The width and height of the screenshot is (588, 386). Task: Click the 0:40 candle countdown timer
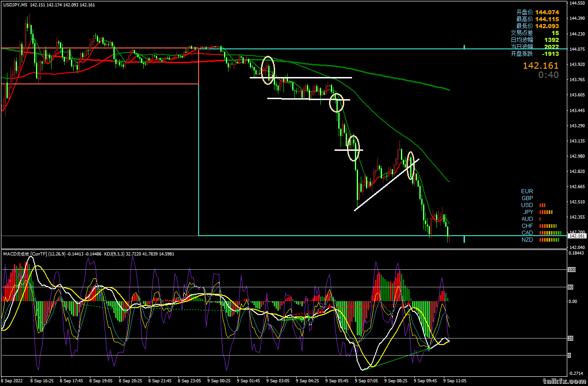coord(548,75)
